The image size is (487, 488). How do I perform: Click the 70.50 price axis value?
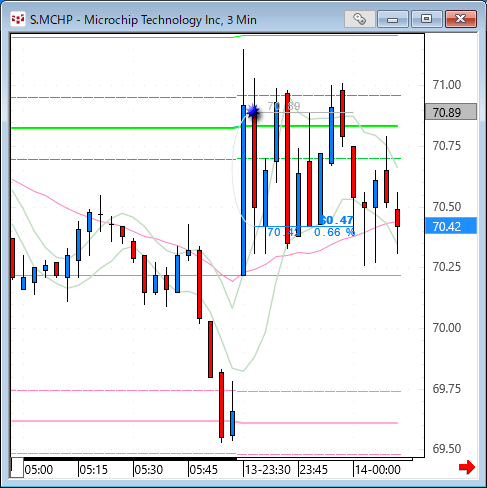447,207
